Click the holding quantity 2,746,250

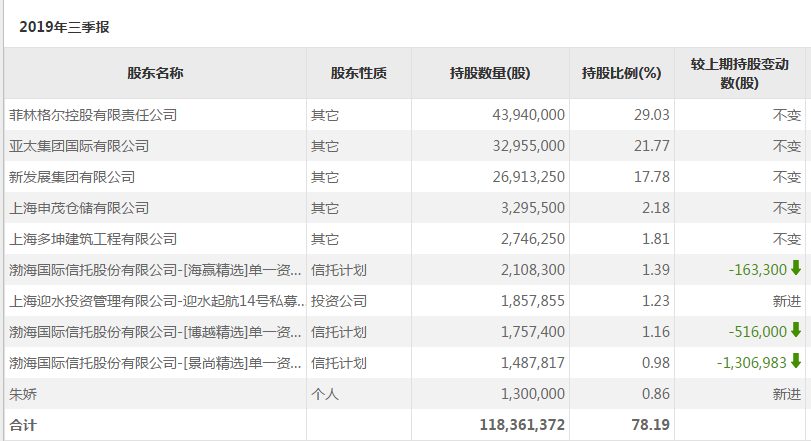tap(533, 239)
